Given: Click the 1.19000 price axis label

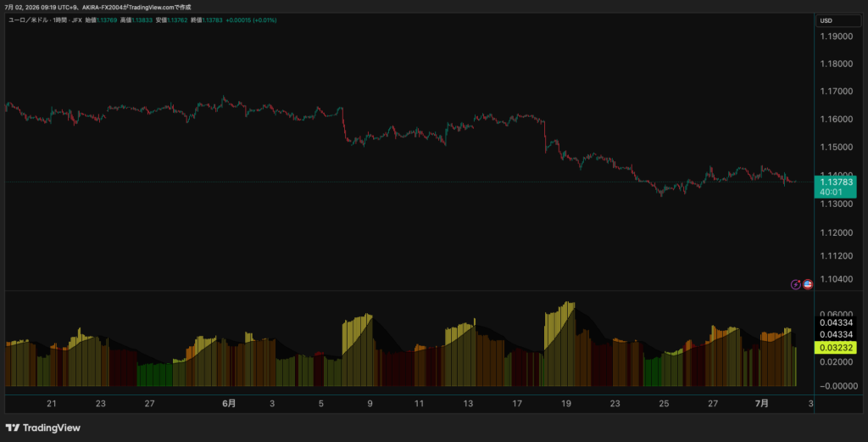Looking at the screenshot, I should [837, 36].
